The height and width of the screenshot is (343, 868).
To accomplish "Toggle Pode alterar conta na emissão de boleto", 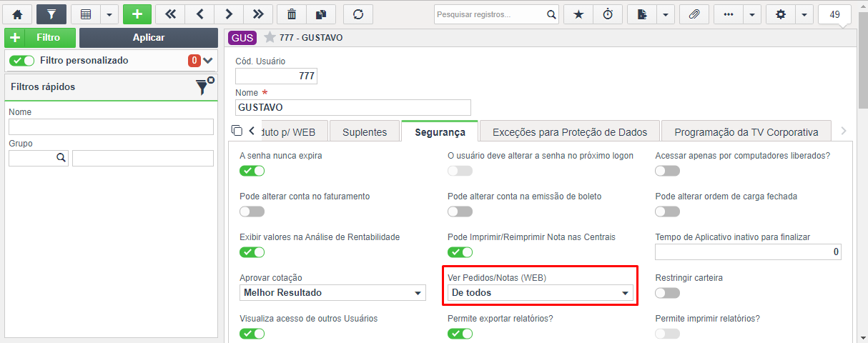I will [x=460, y=212].
